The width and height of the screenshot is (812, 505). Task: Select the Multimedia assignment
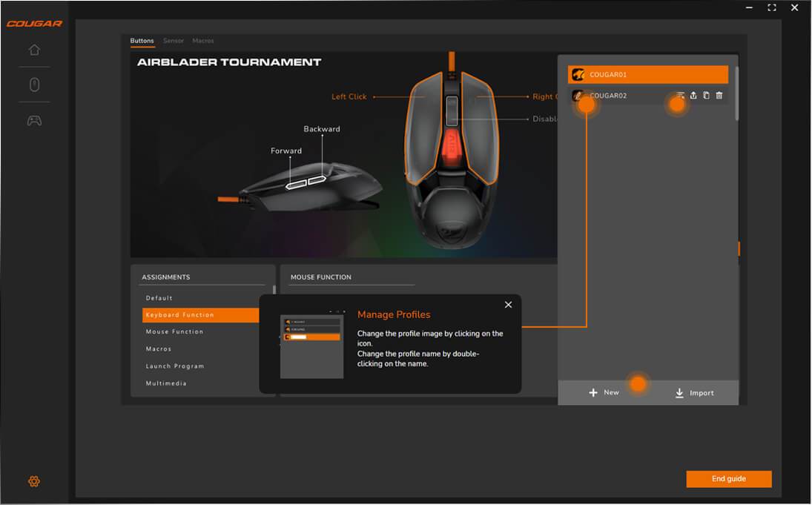pyautogui.click(x=166, y=383)
